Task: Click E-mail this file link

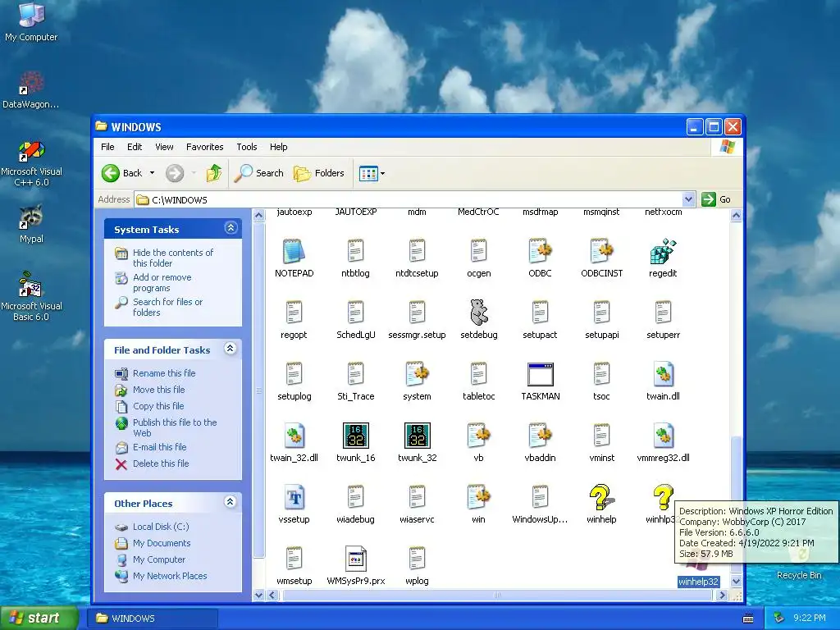Action: [160, 447]
